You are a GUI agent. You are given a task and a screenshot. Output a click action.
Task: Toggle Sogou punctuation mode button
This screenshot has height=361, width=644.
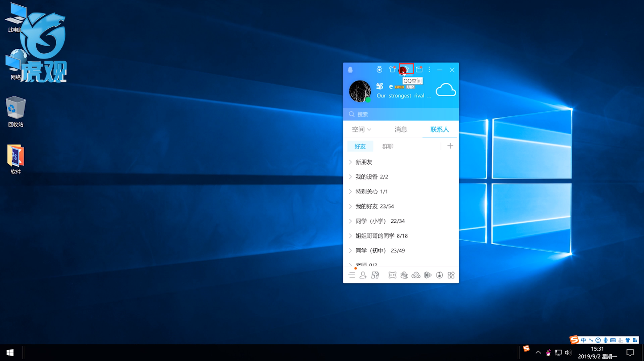(x=591, y=340)
